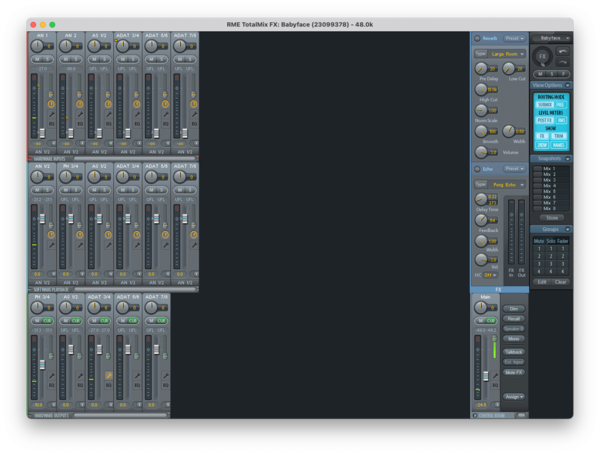Mute hardware input AN 1

[37, 59]
